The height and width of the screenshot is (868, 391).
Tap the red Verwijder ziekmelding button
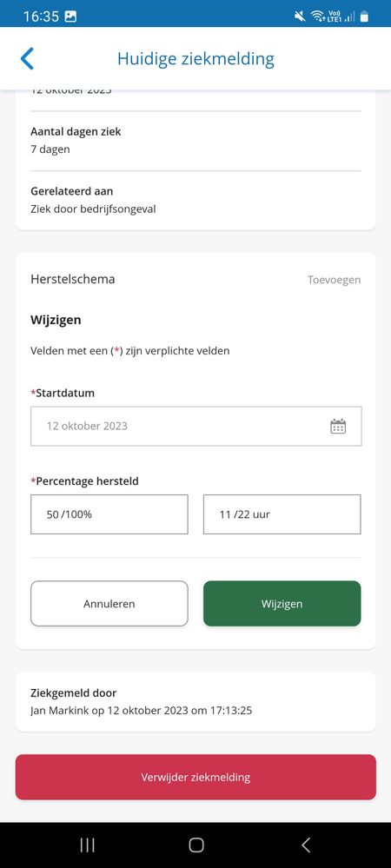(x=195, y=778)
